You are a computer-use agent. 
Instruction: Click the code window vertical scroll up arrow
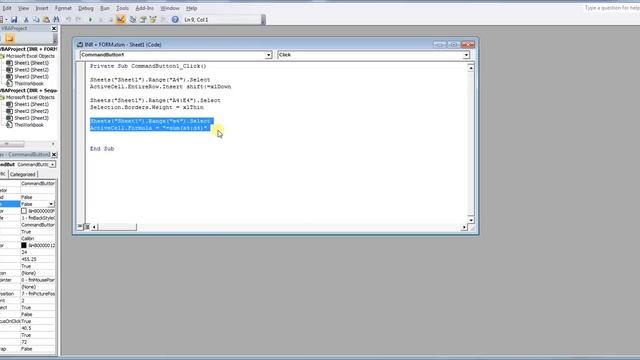(x=471, y=68)
